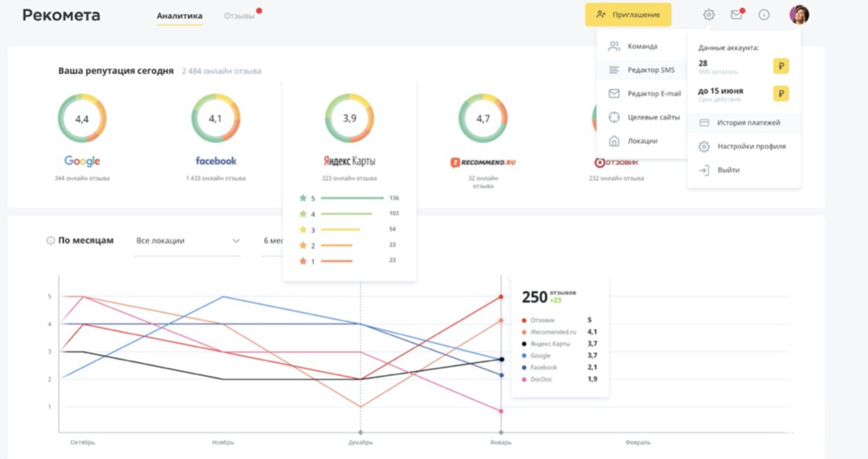Click the iRecommend.ru logo

pos(483,162)
